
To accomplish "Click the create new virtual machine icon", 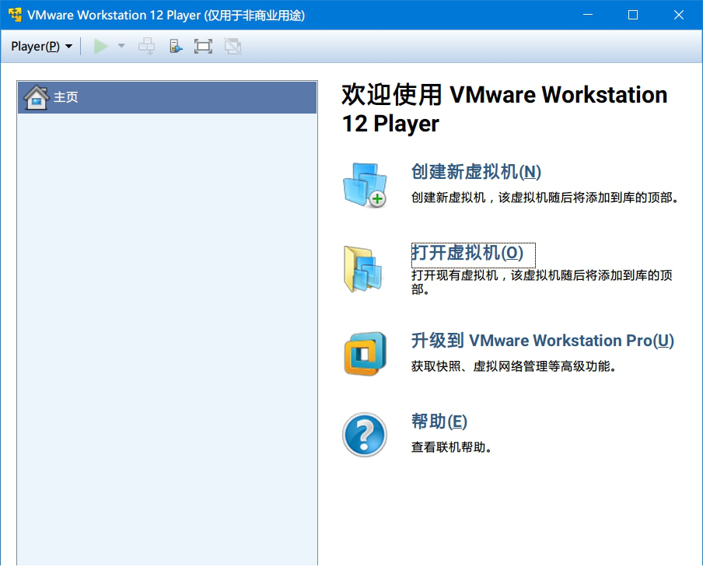I will pyautogui.click(x=365, y=185).
